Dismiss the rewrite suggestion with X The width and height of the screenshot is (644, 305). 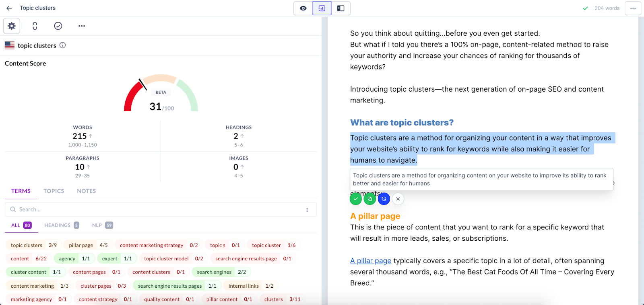pyautogui.click(x=398, y=199)
